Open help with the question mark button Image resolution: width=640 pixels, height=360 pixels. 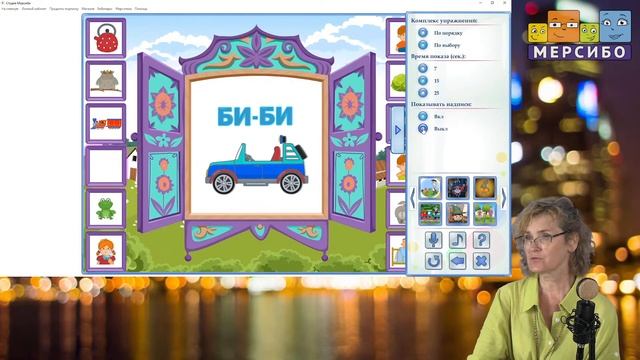pyautogui.click(x=481, y=240)
